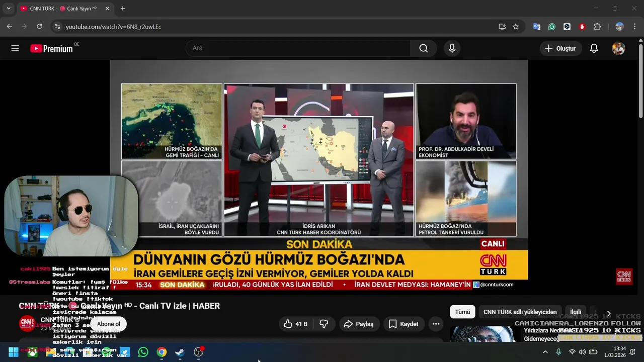The image size is (644, 362).
Task: Open Chrome three-dot menu
Action: point(634,27)
